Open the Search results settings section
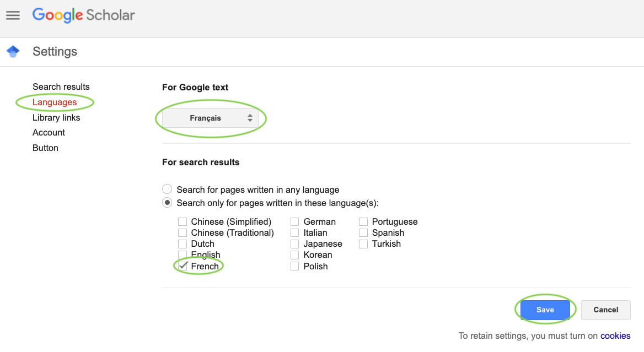 click(x=61, y=86)
